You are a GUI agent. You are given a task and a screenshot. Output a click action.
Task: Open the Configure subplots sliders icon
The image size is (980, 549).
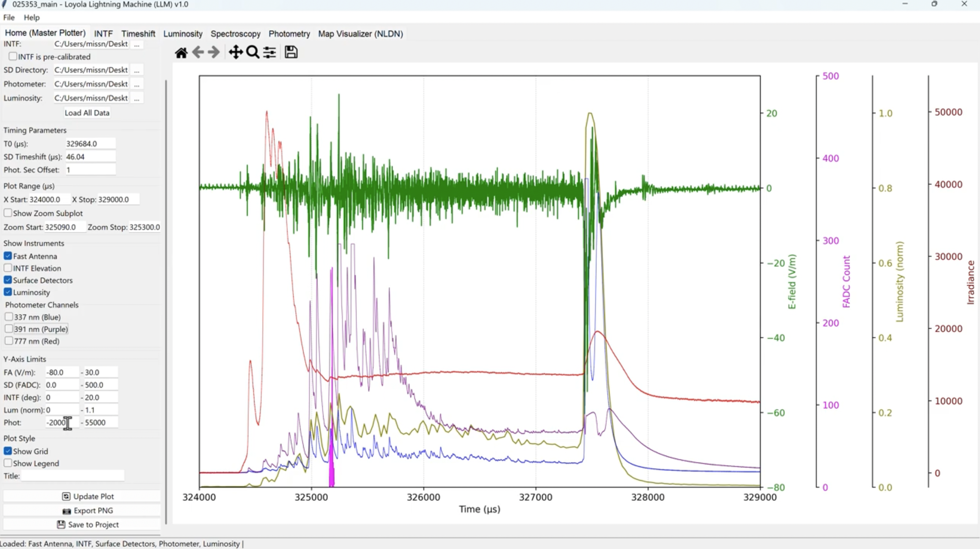pyautogui.click(x=270, y=53)
